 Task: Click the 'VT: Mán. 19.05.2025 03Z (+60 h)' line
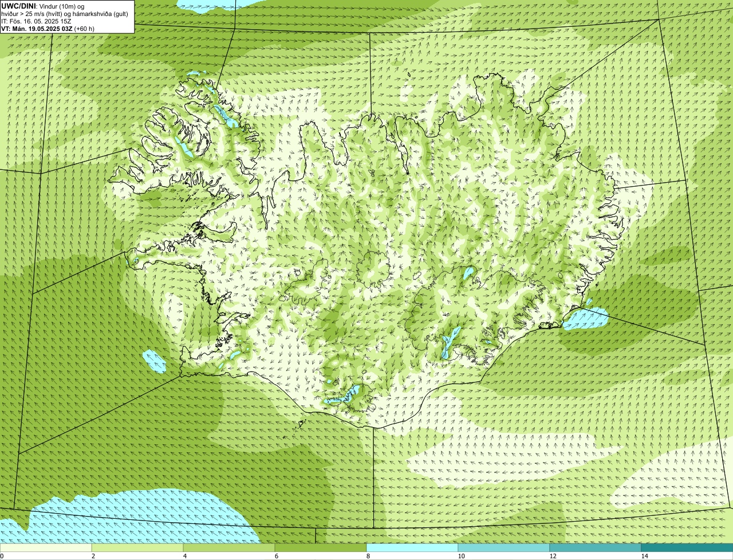pyautogui.click(x=48, y=28)
